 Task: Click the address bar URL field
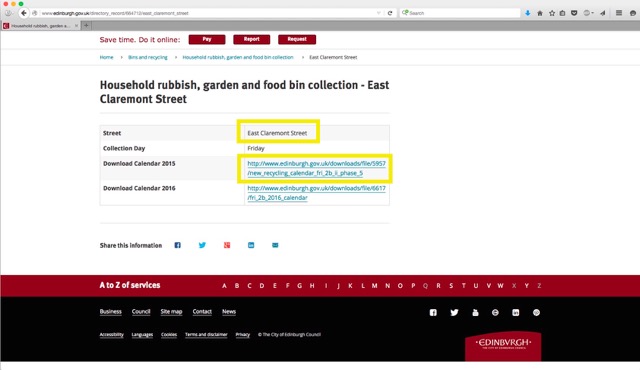pyautogui.click(x=208, y=13)
